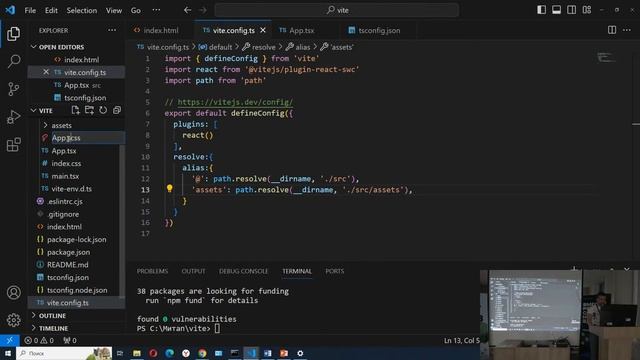Open the Go menu
This screenshot has height=360, width=640.
pyautogui.click(x=136, y=10)
